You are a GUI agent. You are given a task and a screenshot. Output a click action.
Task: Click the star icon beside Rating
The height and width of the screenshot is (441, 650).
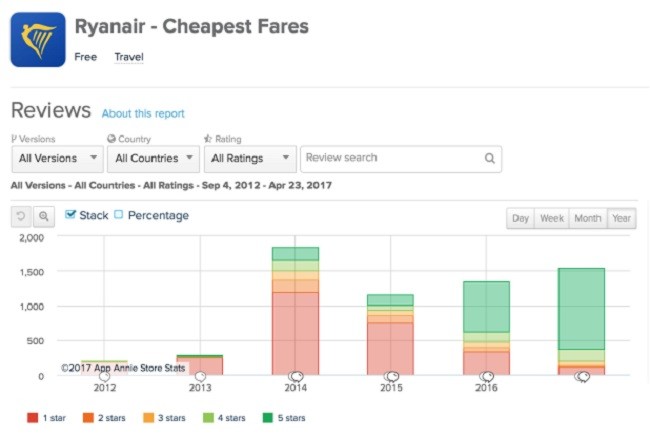tap(208, 138)
